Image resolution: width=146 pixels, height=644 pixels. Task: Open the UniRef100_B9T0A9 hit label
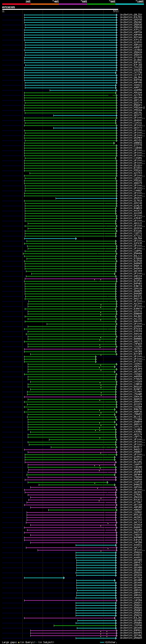(131, 37)
